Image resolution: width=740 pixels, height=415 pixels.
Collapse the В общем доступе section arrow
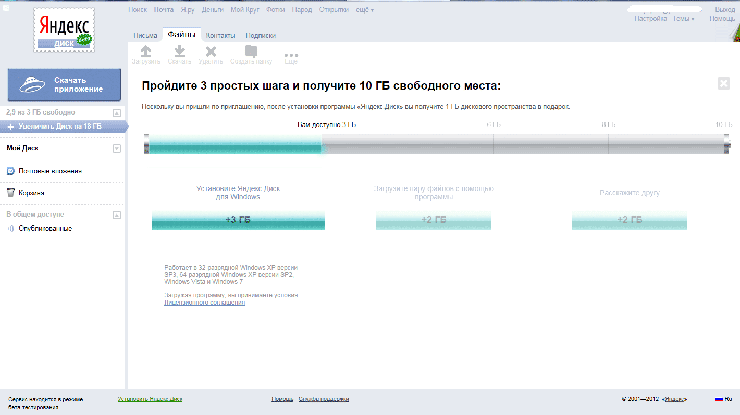(x=117, y=215)
